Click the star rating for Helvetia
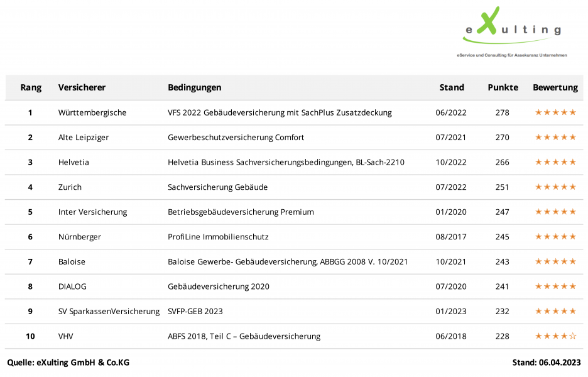The width and height of the screenshot is (588, 377). [555, 161]
